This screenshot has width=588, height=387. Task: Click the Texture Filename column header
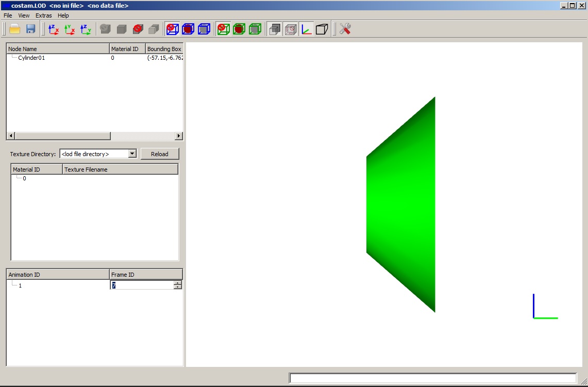pyautogui.click(x=121, y=170)
